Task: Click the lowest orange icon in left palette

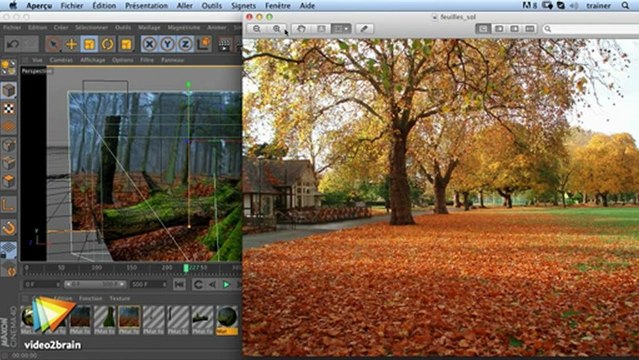Action: (x=9, y=270)
